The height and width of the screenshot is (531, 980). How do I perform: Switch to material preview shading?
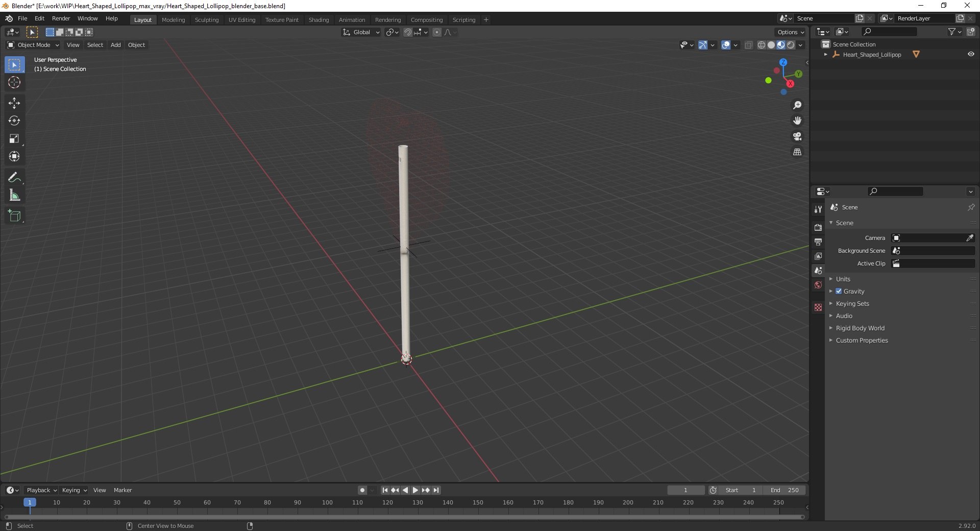(781, 45)
